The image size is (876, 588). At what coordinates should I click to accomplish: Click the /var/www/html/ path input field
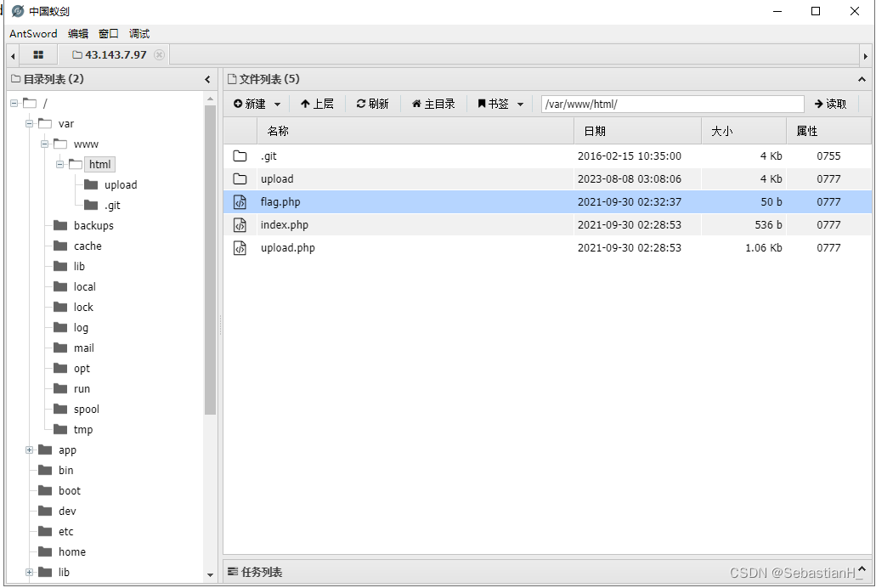(x=671, y=103)
